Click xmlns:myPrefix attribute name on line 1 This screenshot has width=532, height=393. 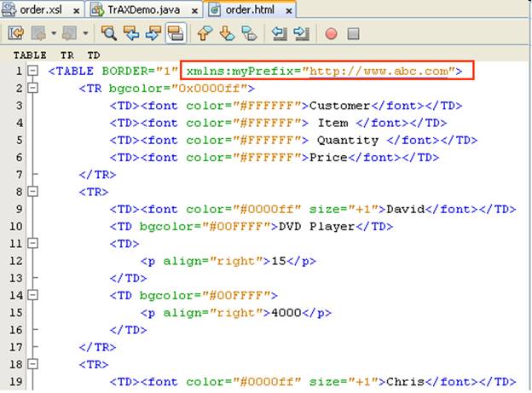240,72
